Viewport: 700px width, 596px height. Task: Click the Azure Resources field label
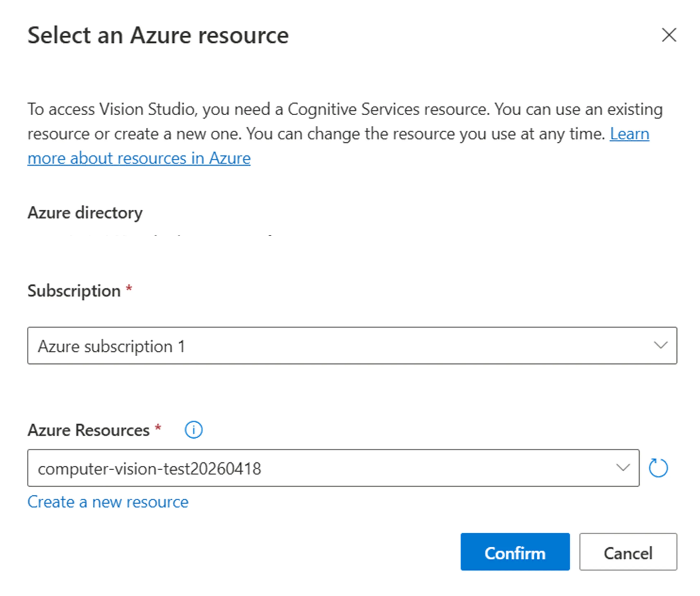tap(89, 430)
